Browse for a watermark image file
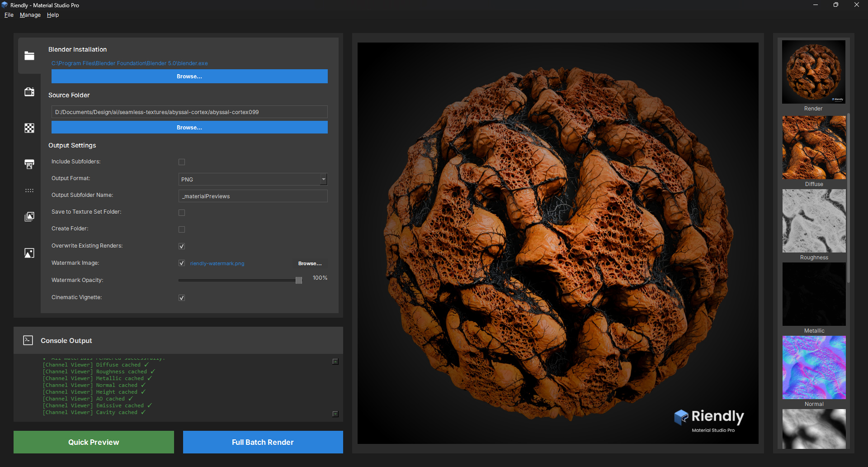This screenshot has width=868, height=467. (310, 263)
